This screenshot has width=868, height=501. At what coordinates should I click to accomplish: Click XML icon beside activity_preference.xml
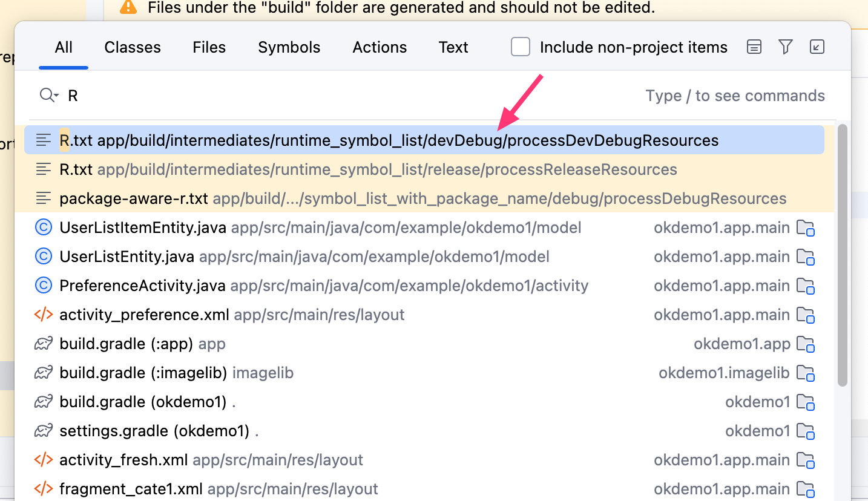tap(44, 315)
